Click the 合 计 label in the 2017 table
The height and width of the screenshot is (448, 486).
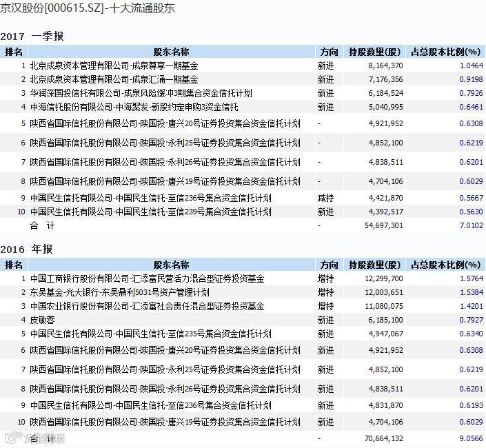pyautogui.click(x=43, y=225)
